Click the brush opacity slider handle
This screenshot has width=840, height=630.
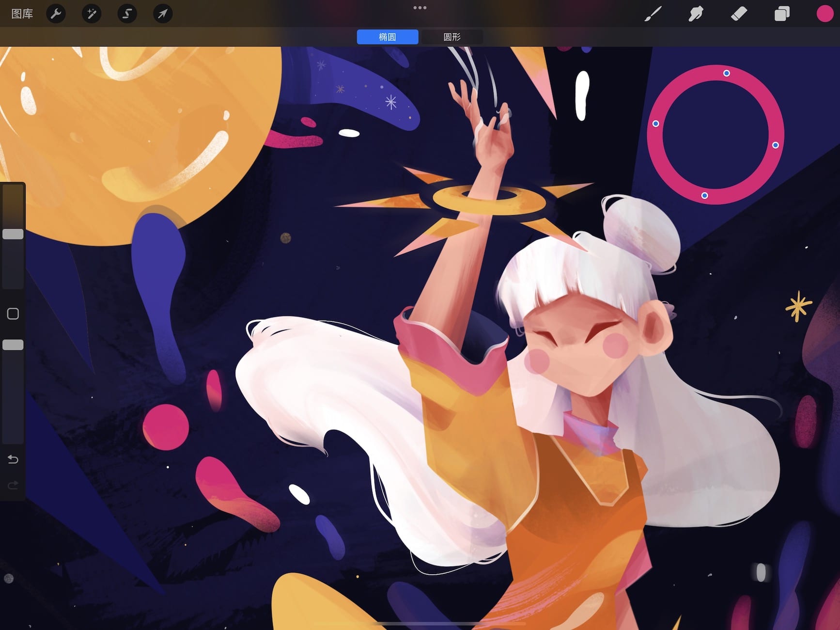[13, 345]
